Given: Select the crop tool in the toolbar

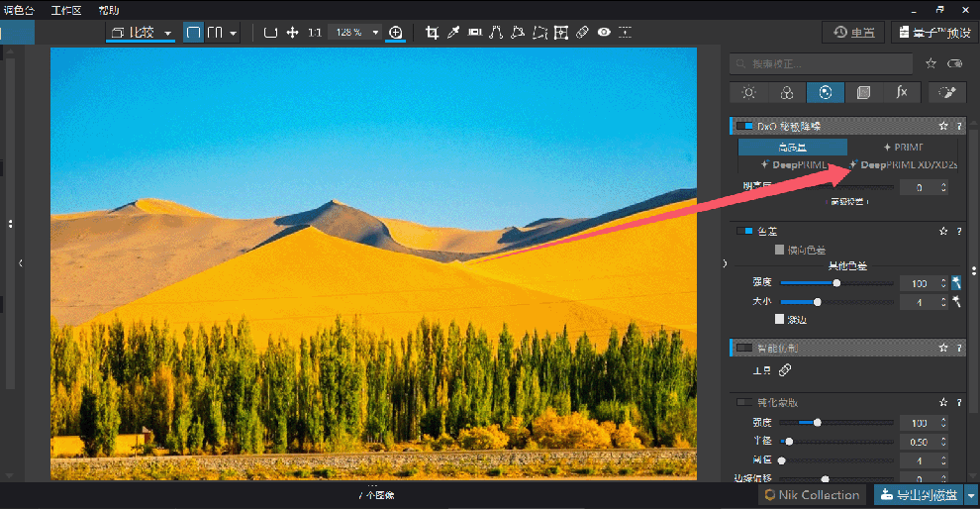Looking at the screenshot, I should click(x=432, y=33).
